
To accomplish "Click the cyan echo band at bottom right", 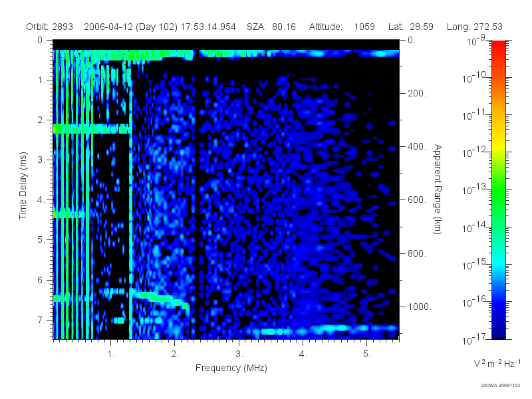I will coord(326,330).
